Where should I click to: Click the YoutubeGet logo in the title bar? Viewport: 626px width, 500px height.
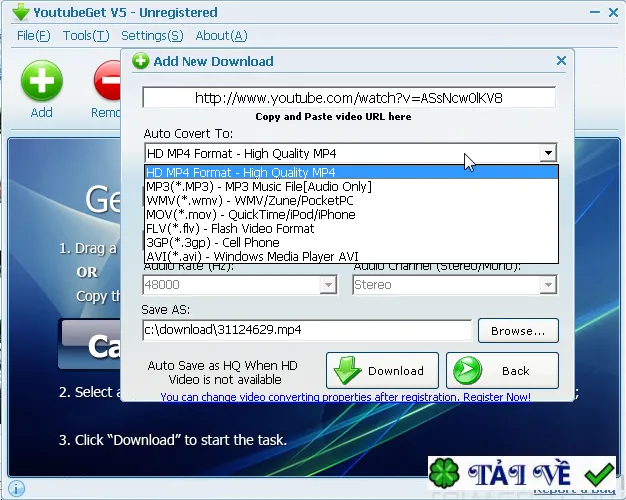tap(20, 12)
